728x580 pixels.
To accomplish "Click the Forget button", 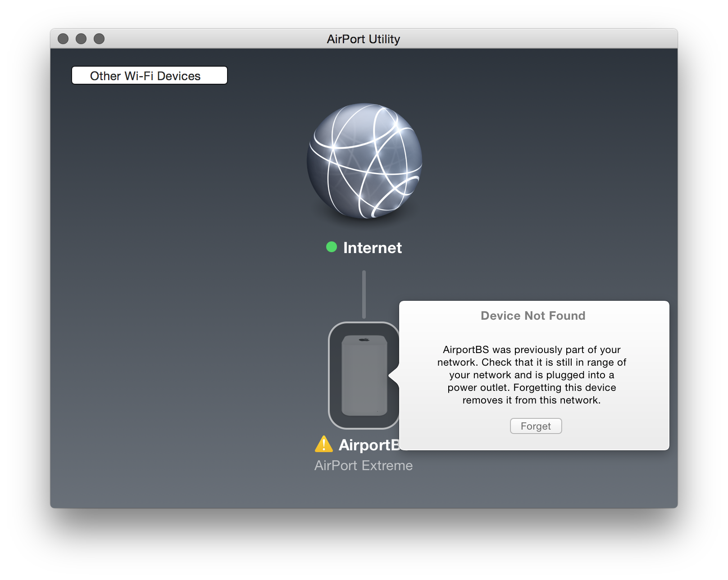I will [x=536, y=426].
